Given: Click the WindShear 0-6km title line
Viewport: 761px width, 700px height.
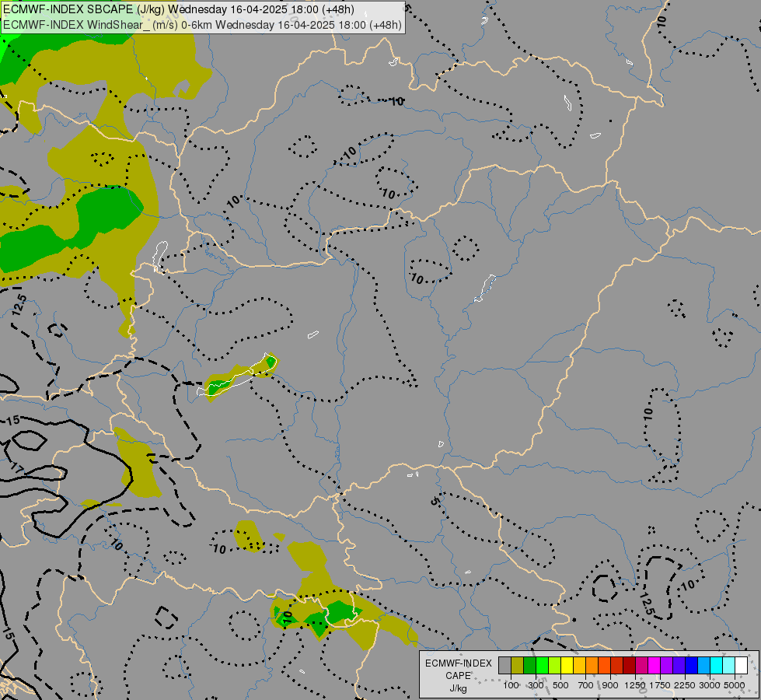Looking at the screenshot, I should tap(202, 25).
